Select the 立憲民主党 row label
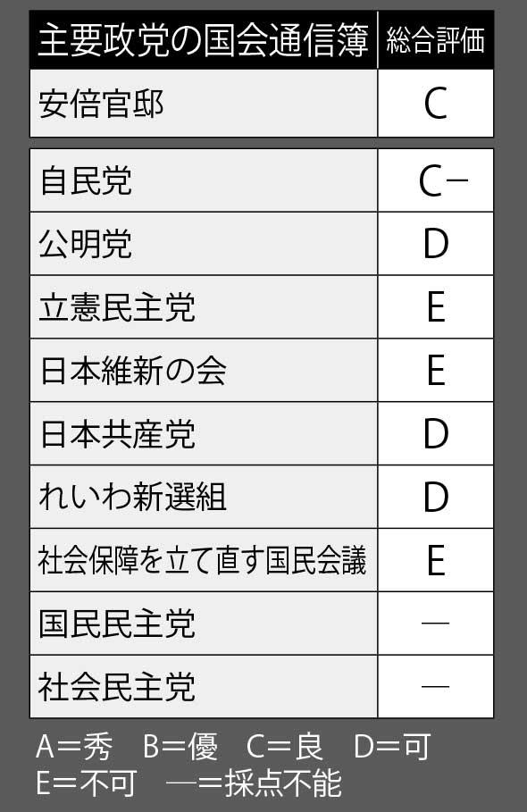 point(117,306)
